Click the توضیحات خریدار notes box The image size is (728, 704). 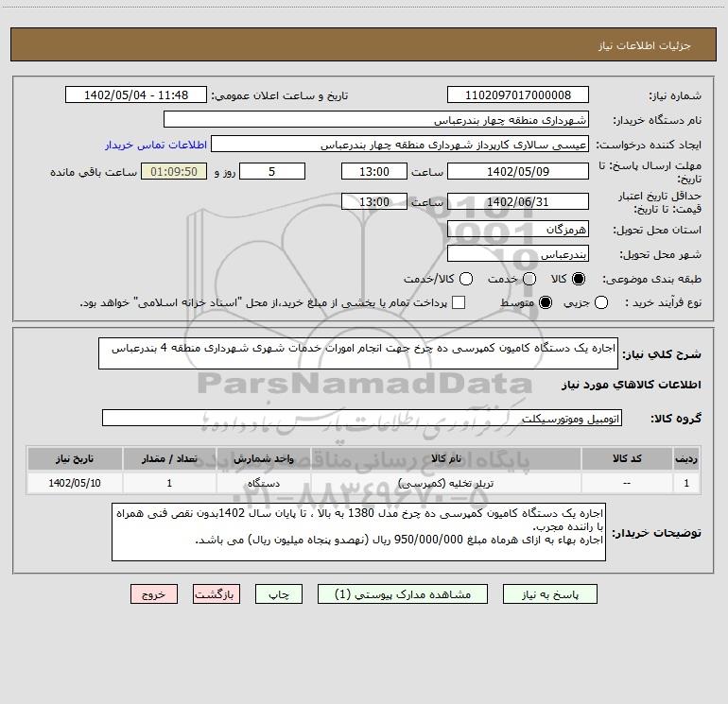[358, 532]
